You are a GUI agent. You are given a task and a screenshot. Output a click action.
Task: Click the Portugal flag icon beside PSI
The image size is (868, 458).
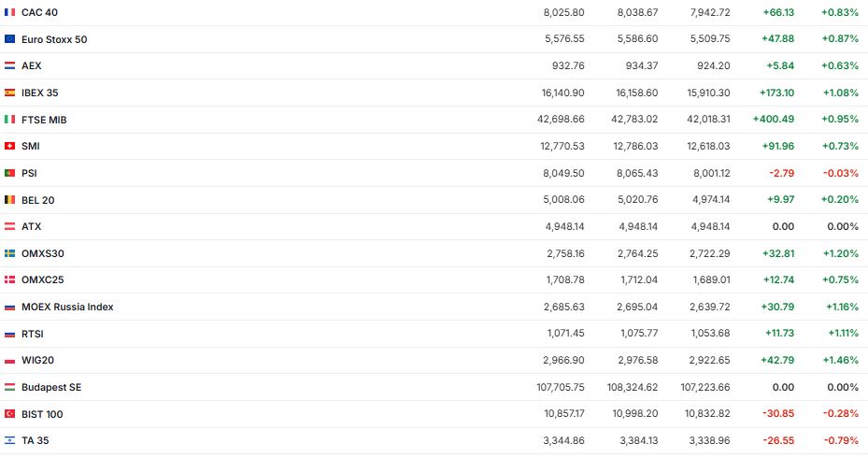[9, 173]
